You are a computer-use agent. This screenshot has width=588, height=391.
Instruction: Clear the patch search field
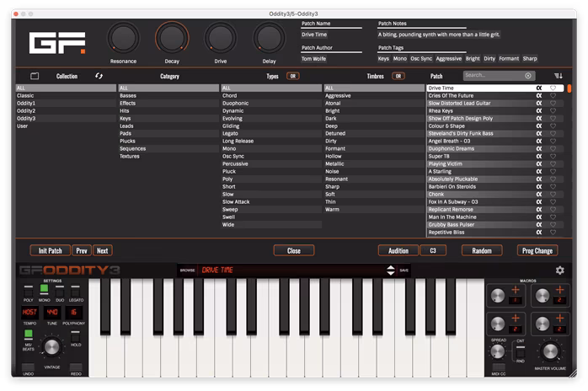pyautogui.click(x=528, y=76)
